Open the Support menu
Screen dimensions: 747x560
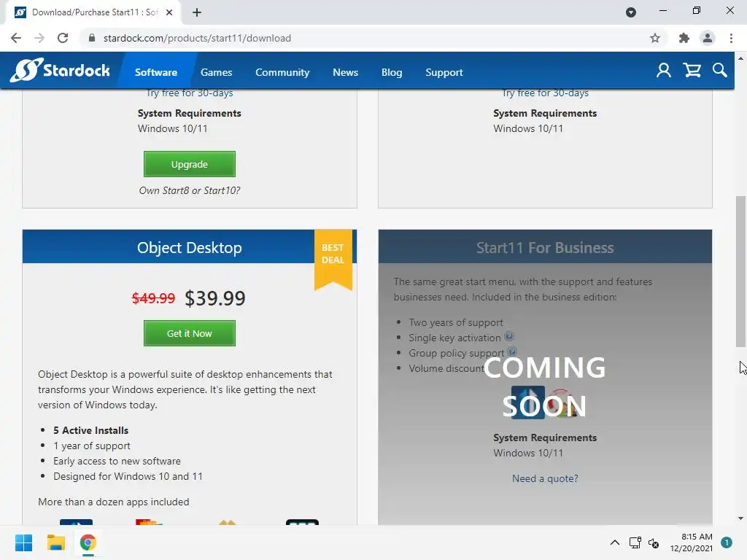[x=444, y=72]
